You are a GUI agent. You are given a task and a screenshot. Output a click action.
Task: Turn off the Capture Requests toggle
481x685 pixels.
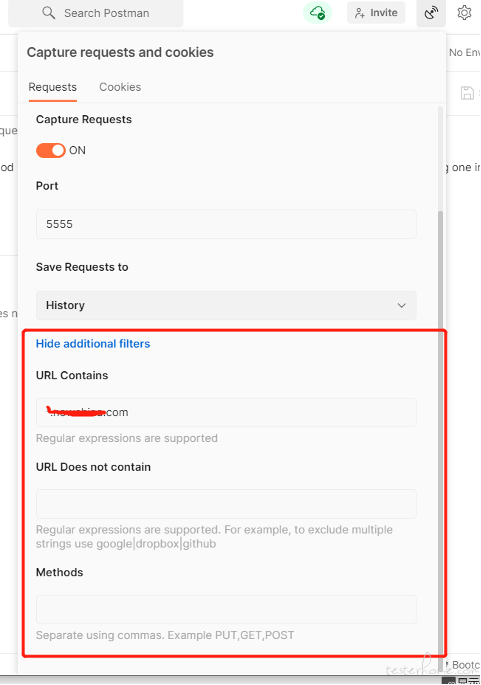click(x=51, y=150)
